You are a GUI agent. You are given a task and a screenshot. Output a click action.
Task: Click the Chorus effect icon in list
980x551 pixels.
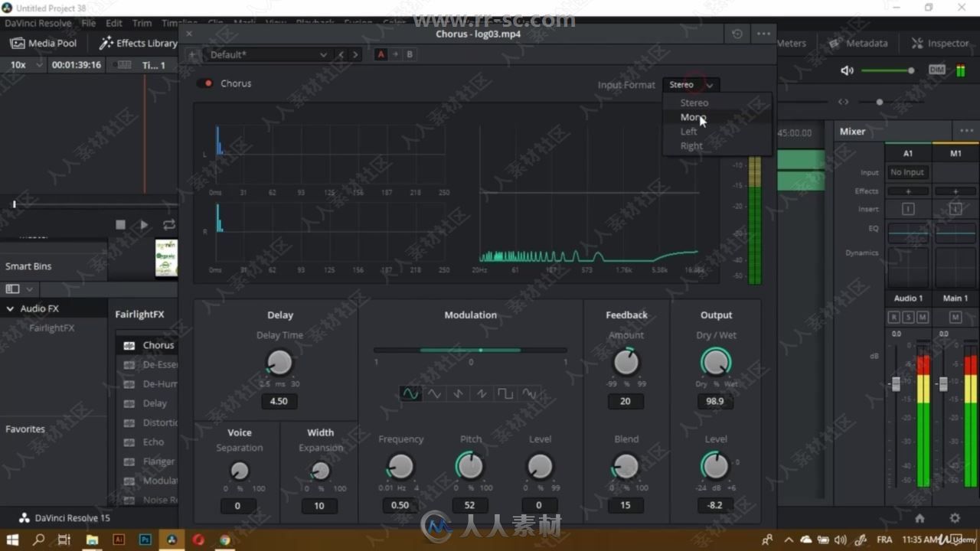point(129,345)
